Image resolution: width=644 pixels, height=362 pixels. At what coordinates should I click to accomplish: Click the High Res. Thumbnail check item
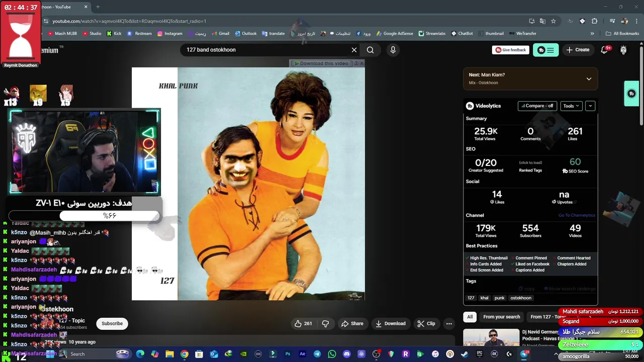(x=487, y=258)
